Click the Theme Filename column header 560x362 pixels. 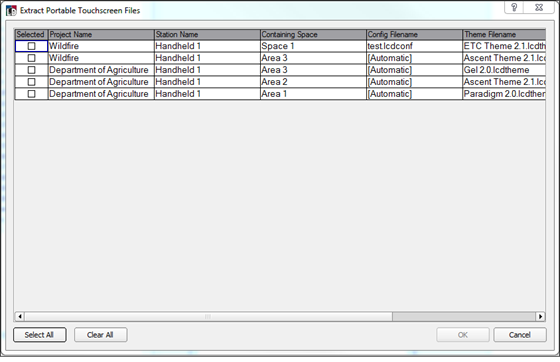coord(504,35)
